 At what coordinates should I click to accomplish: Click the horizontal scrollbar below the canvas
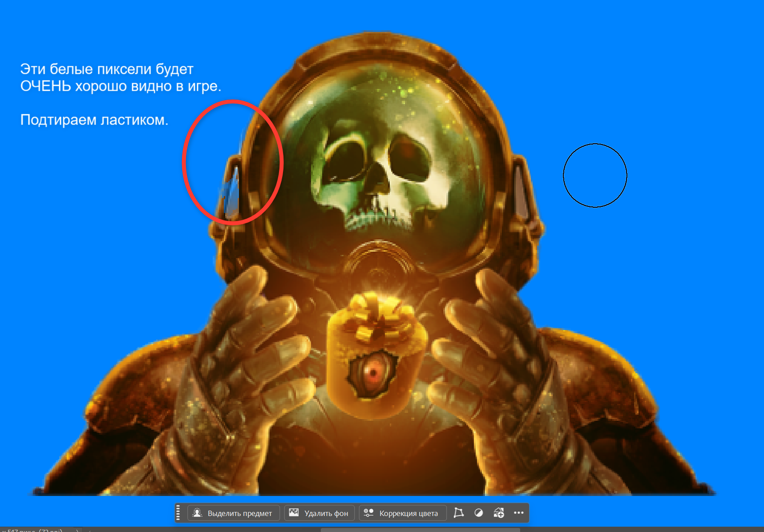[420, 530]
